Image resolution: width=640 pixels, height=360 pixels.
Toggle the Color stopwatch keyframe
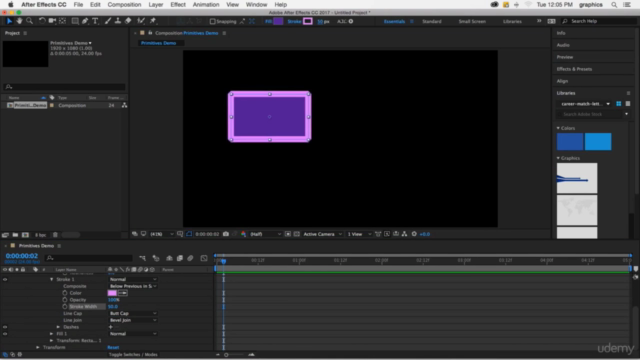[x=65, y=293]
